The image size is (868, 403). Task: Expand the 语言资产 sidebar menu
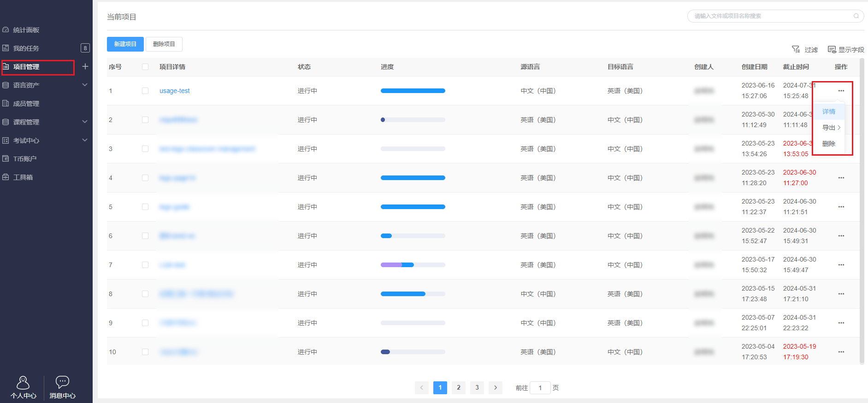85,85
